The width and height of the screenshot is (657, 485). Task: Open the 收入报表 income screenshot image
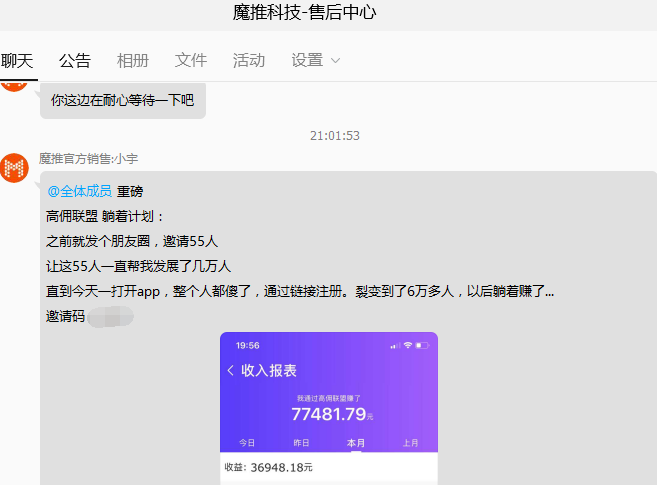pyautogui.click(x=329, y=408)
